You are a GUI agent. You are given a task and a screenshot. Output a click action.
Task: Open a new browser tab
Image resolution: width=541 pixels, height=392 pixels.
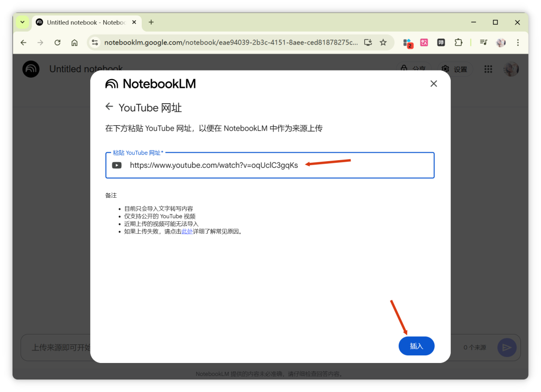(x=151, y=23)
